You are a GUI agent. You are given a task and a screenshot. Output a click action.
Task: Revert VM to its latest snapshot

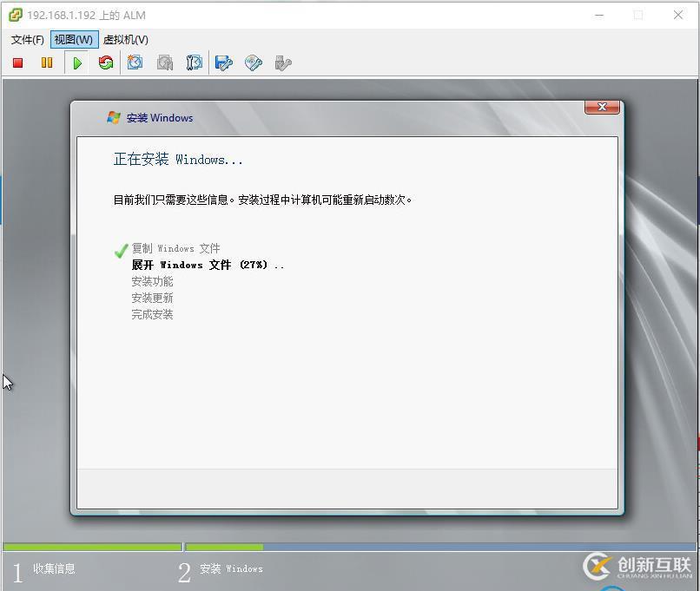[165, 62]
